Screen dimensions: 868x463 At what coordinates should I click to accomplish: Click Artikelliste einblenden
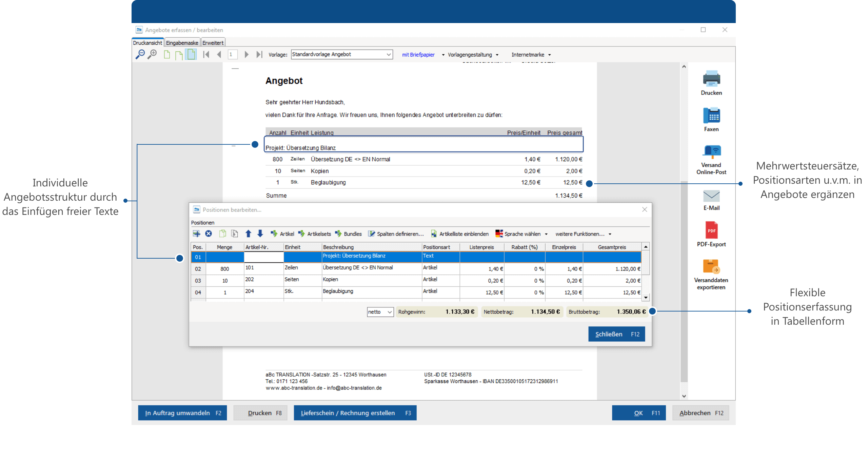tap(459, 234)
